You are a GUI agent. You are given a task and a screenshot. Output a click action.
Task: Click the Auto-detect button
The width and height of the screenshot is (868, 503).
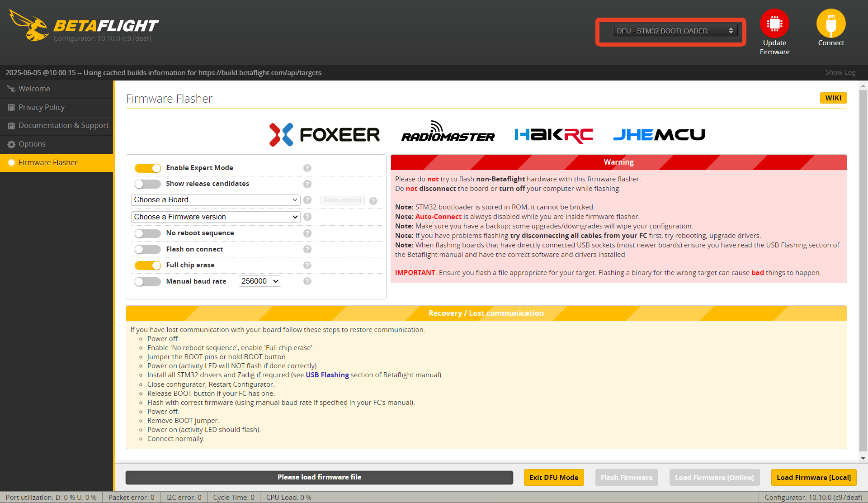tap(343, 200)
